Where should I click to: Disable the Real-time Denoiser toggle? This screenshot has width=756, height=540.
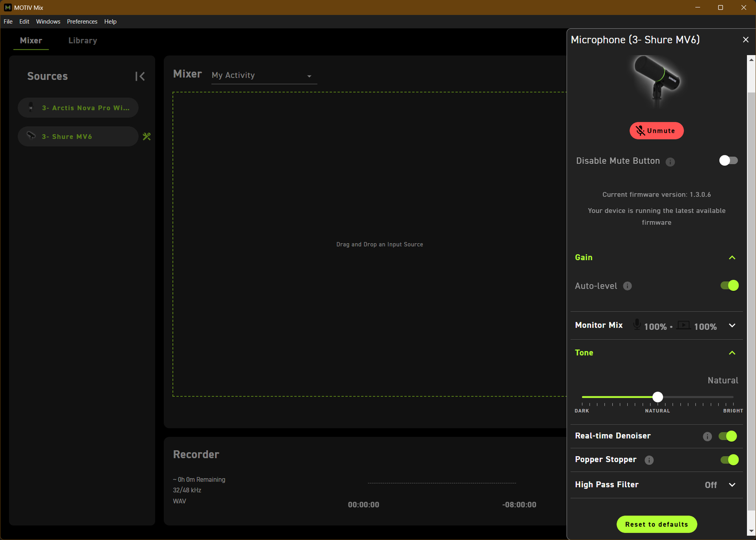[728, 436]
